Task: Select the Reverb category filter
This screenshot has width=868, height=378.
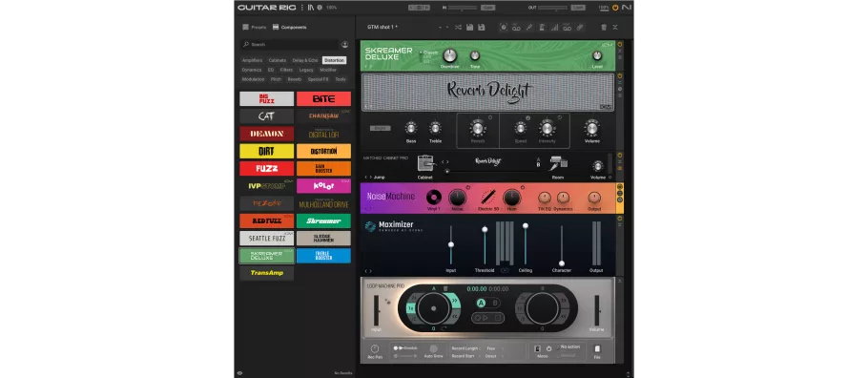Action: [x=295, y=79]
